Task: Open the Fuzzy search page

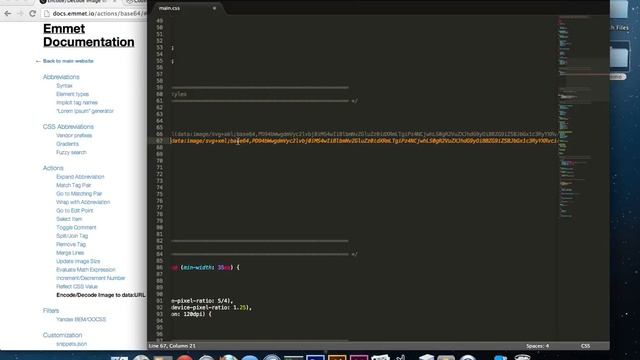Action: [71, 152]
